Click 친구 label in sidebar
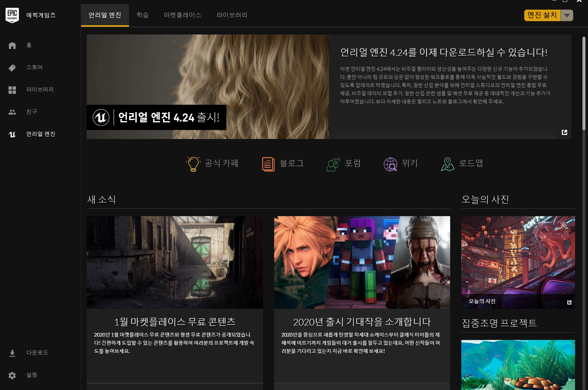The height and width of the screenshot is (390, 588). [x=31, y=112]
